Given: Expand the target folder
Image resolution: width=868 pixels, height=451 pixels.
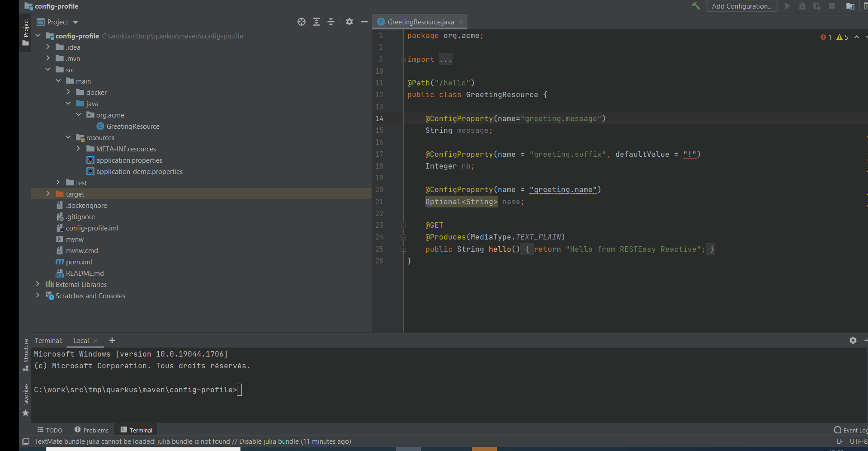Looking at the screenshot, I should coord(48,194).
